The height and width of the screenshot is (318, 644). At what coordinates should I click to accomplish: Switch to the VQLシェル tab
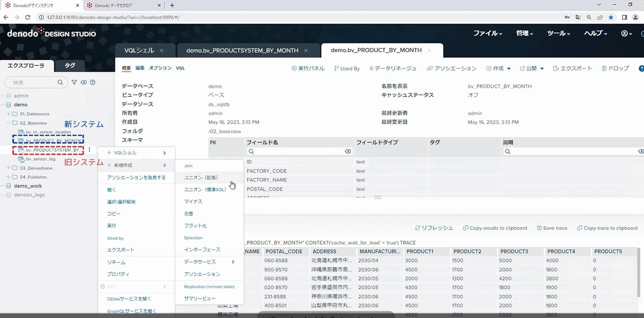(139, 51)
